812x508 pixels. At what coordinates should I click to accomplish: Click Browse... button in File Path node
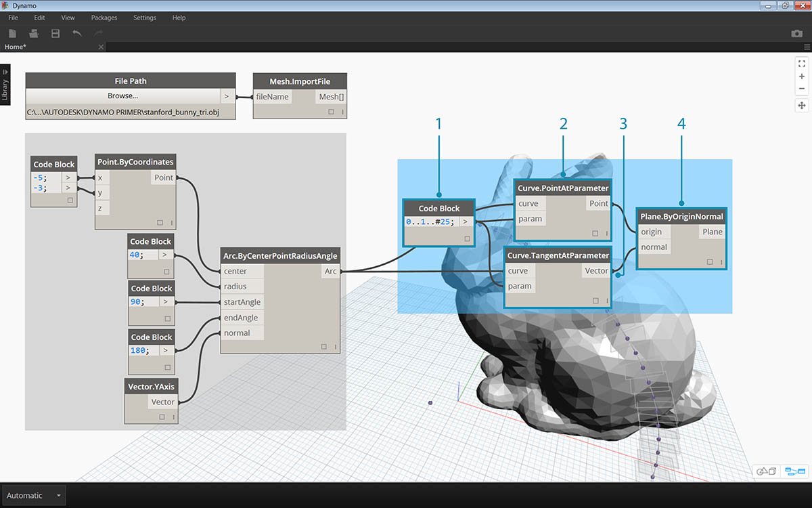point(122,96)
